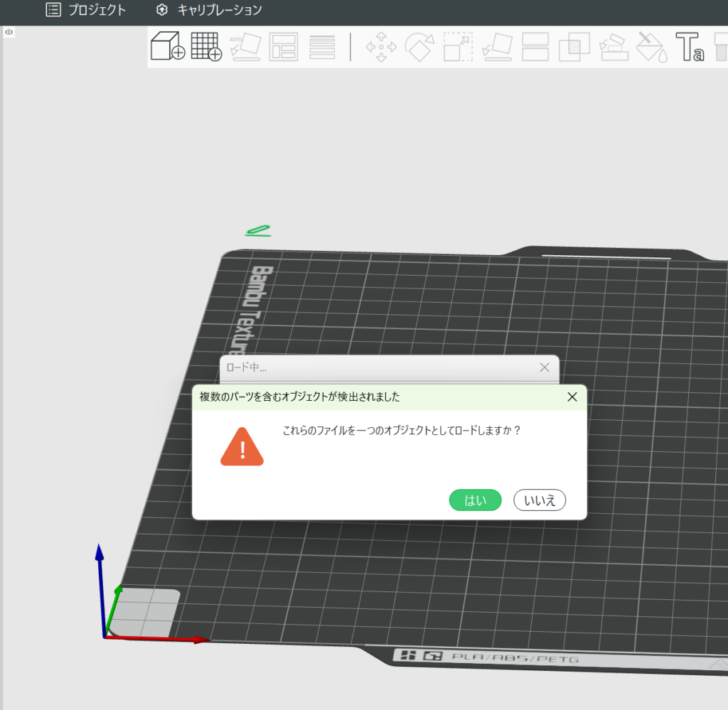The width and height of the screenshot is (728, 710).
Task: Select the Text shape tool
Action: click(690, 46)
